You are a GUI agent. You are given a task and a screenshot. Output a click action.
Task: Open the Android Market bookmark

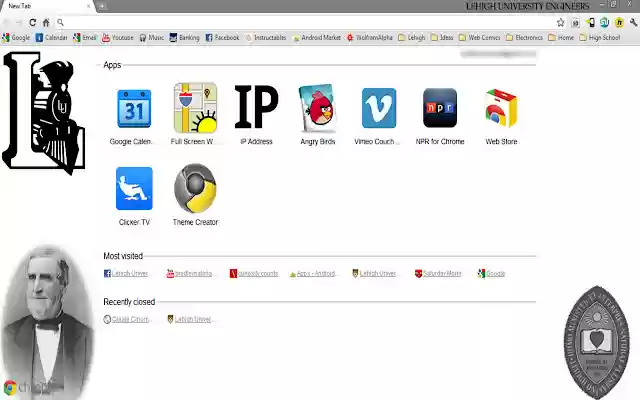316,38
